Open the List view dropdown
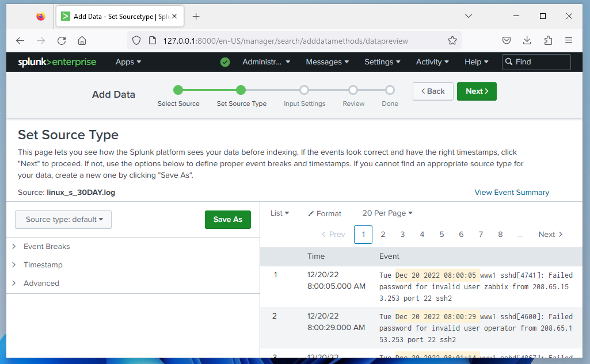 coord(280,213)
